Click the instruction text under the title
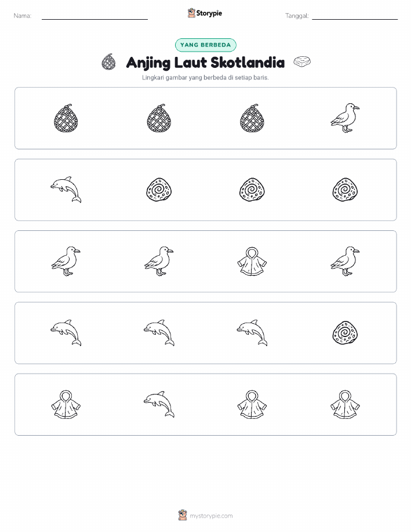The width and height of the screenshot is (411, 532). point(205,77)
